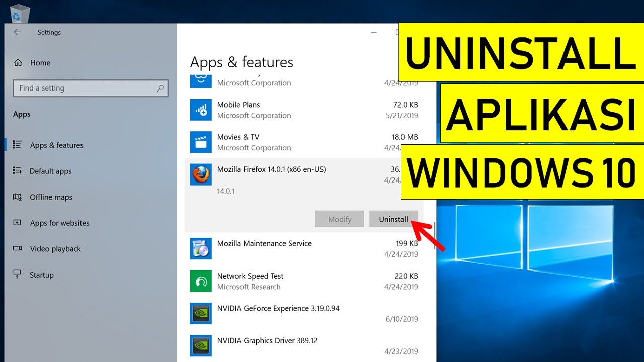Click the Apps section header in sidebar

tap(22, 114)
